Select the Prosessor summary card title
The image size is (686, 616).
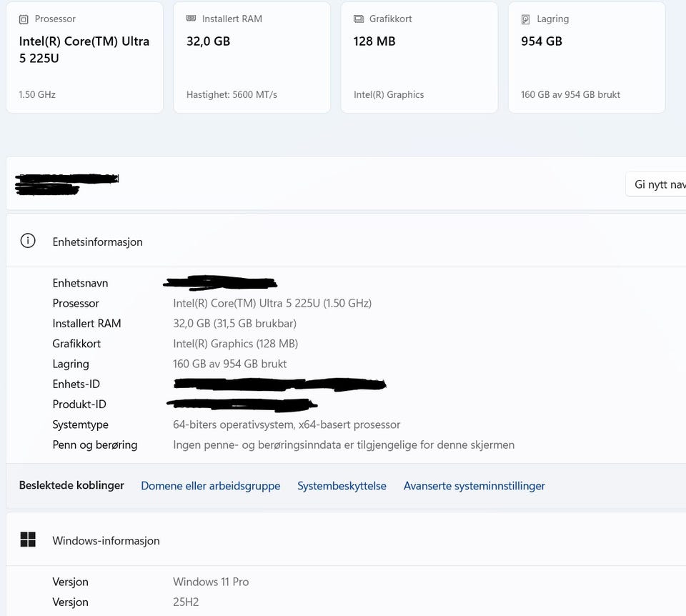(x=55, y=19)
